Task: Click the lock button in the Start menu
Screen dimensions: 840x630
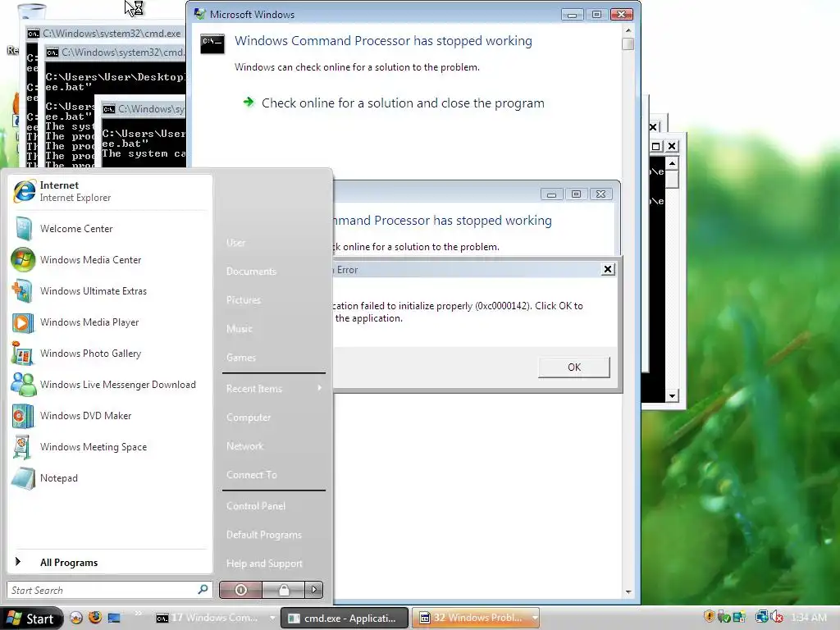Action: pos(283,590)
